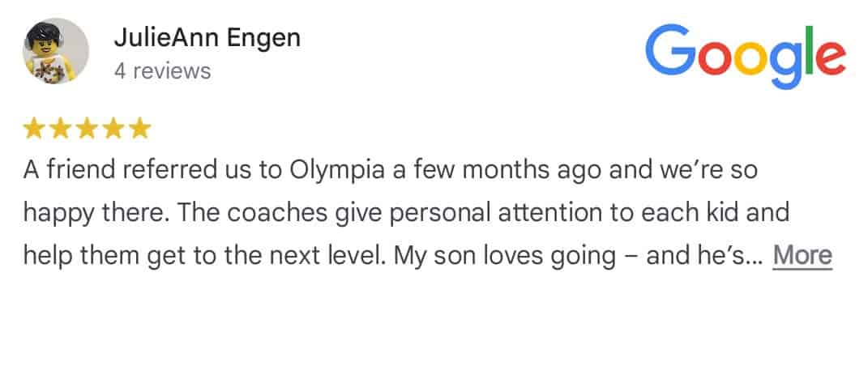Click the blue capital G in Google
Viewport: 868px width, 379px height.
point(670,51)
